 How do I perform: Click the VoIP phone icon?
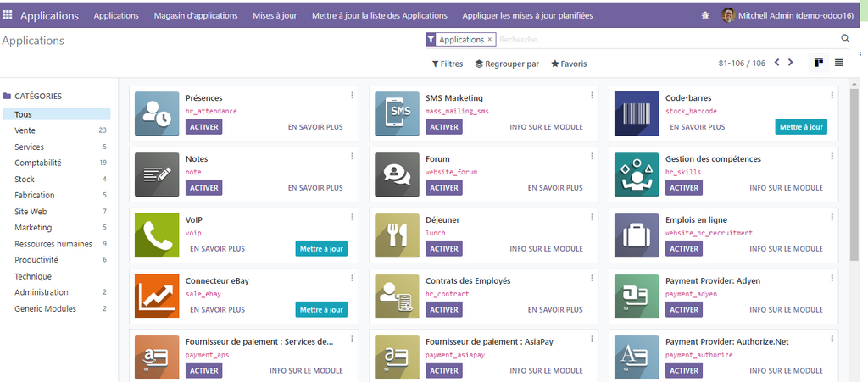pyautogui.click(x=157, y=235)
